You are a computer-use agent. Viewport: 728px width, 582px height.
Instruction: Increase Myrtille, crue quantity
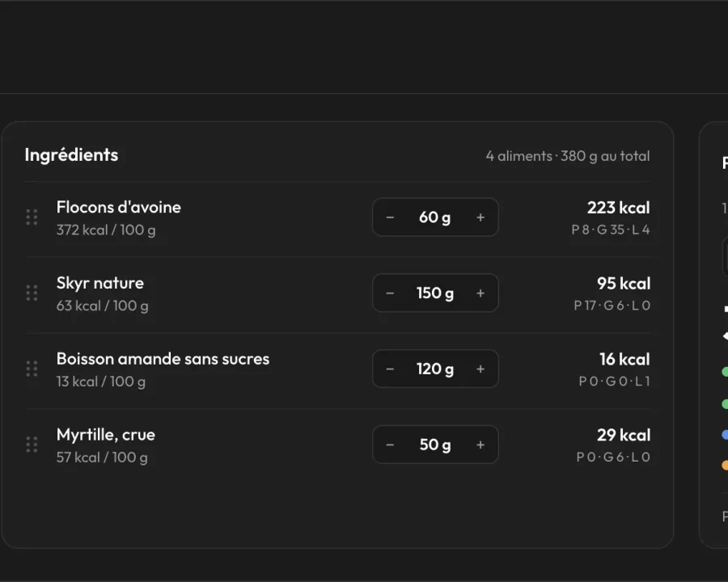(x=480, y=445)
